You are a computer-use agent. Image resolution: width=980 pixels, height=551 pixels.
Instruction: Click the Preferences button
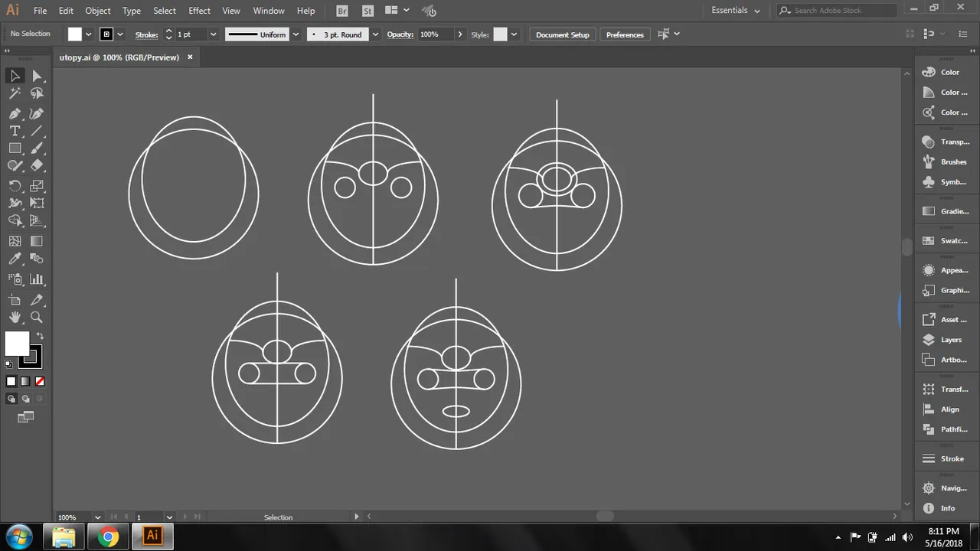(625, 34)
